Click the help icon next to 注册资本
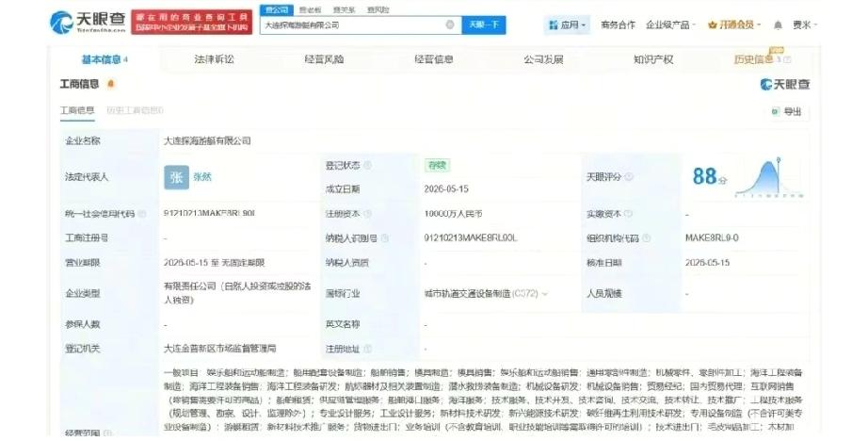 coord(367,214)
